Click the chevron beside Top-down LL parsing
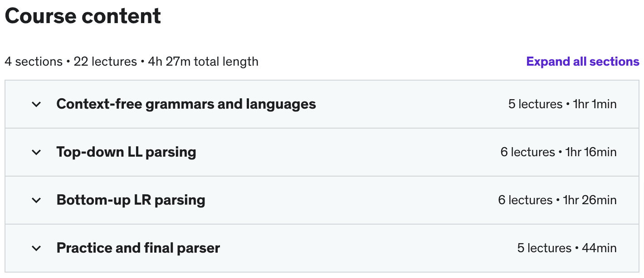The width and height of the screenshot is (644, 278). [x=36, y=152]
